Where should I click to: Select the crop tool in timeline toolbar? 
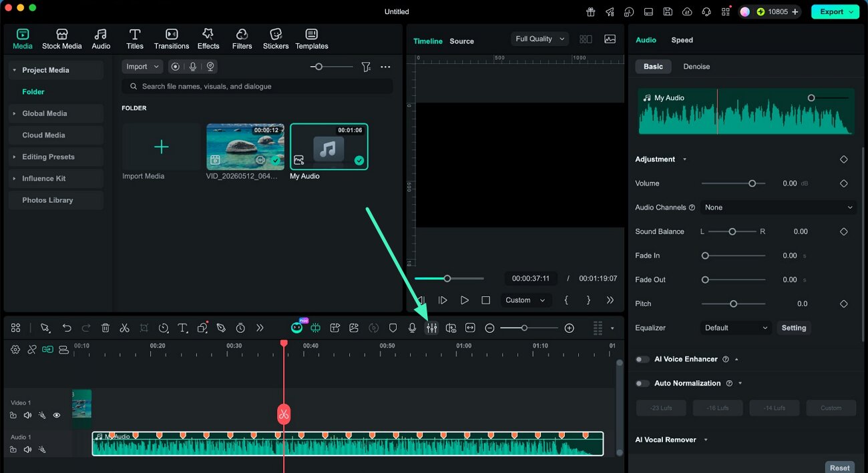point(144,328)
